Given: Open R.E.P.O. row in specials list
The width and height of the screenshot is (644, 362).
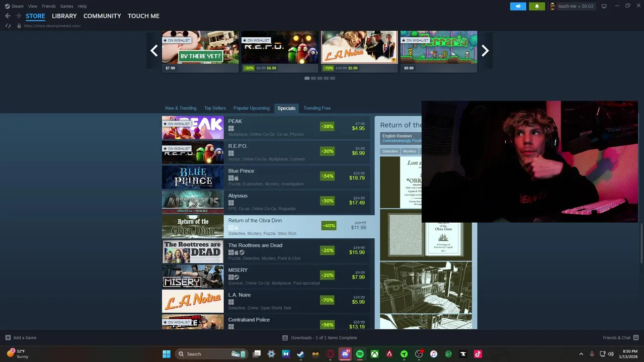Looking at the screenshot, I should (266, 152).
